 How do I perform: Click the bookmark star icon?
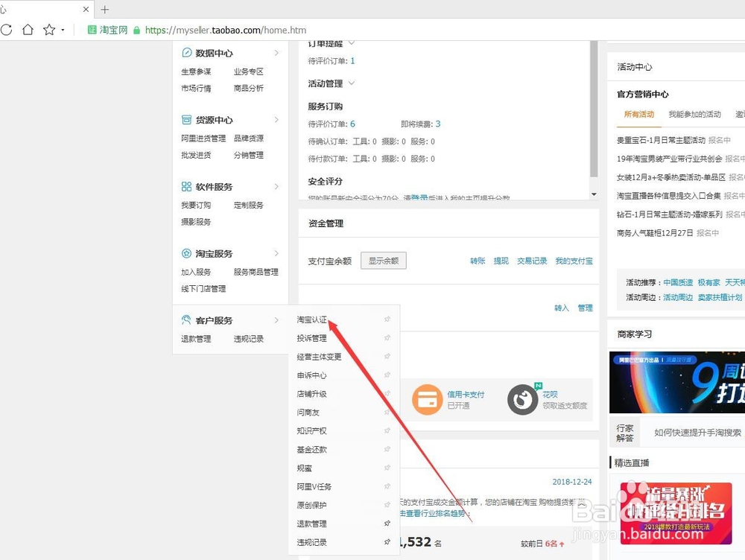(49, 30)
